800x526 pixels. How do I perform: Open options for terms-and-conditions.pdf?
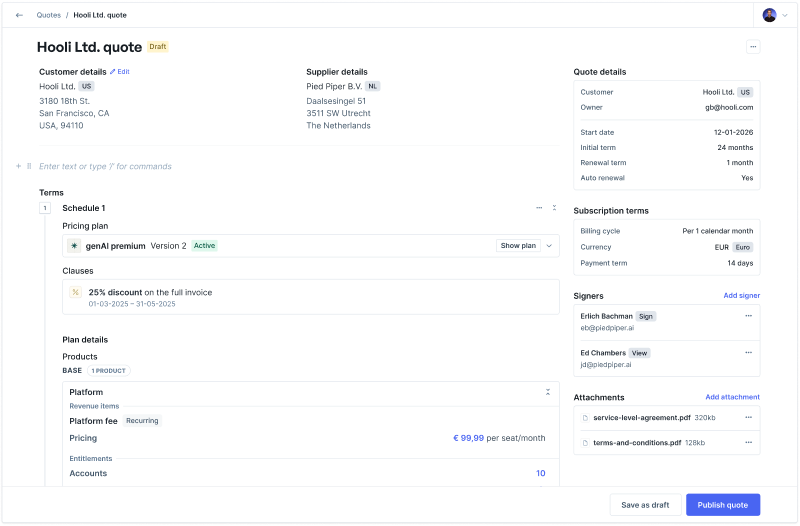coord(748,442)
